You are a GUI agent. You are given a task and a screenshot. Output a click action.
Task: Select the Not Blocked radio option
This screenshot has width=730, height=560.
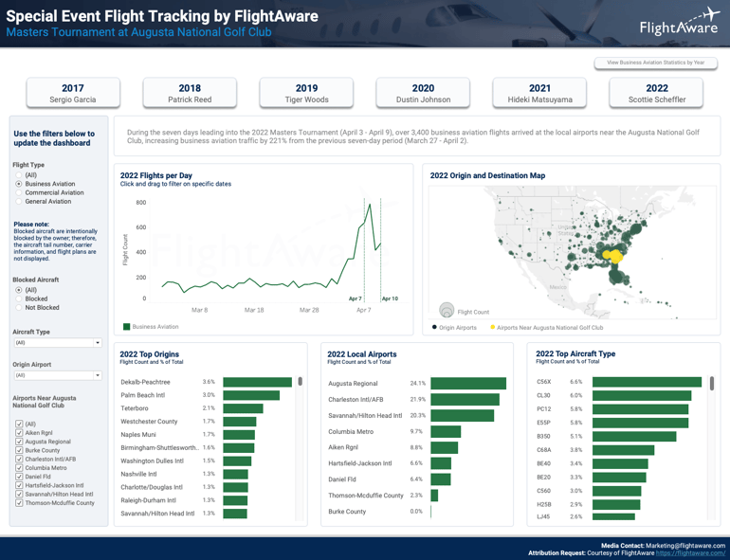click(19, 308)
